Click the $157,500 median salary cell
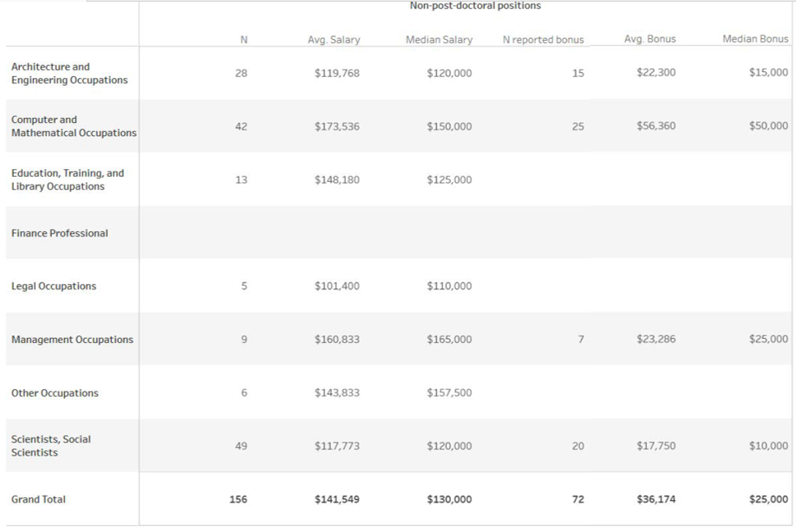The image size is (796, 532). tap(449, 393)
